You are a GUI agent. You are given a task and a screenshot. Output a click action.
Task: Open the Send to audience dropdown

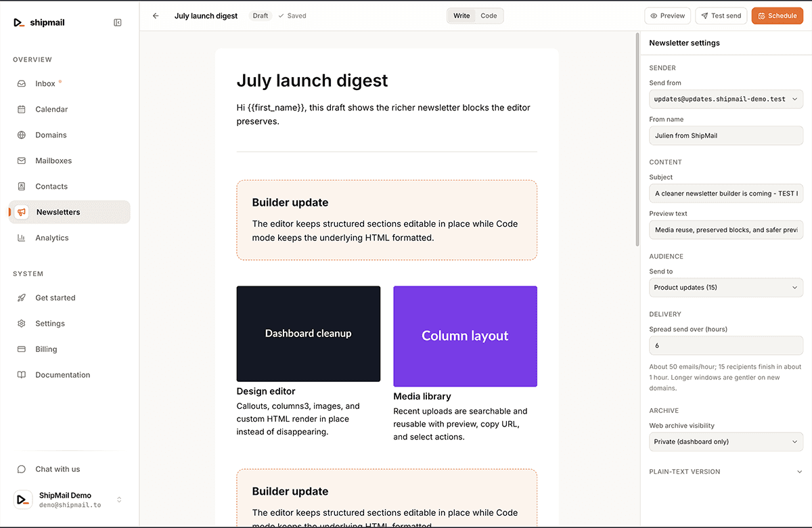point(726,288)
